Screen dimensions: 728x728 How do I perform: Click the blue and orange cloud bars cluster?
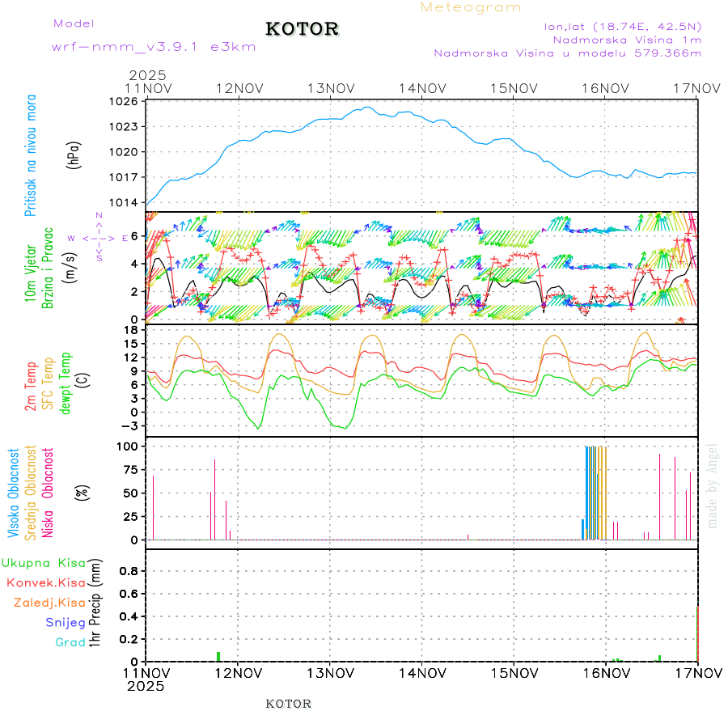pyautogui.click(x=596, y=492)
